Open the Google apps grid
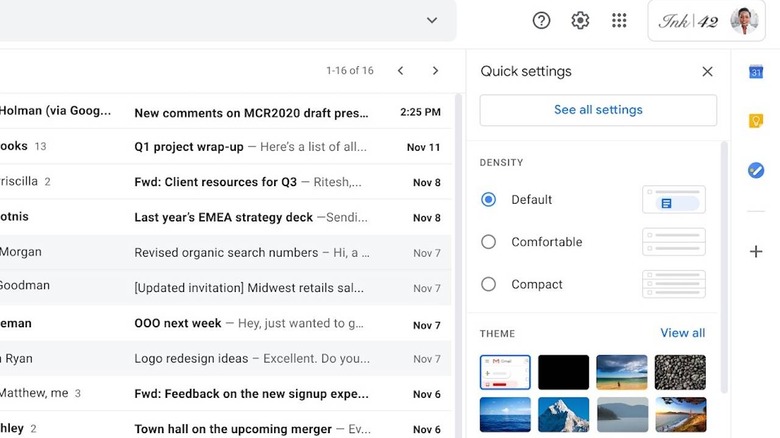 (x=619, y=21)
